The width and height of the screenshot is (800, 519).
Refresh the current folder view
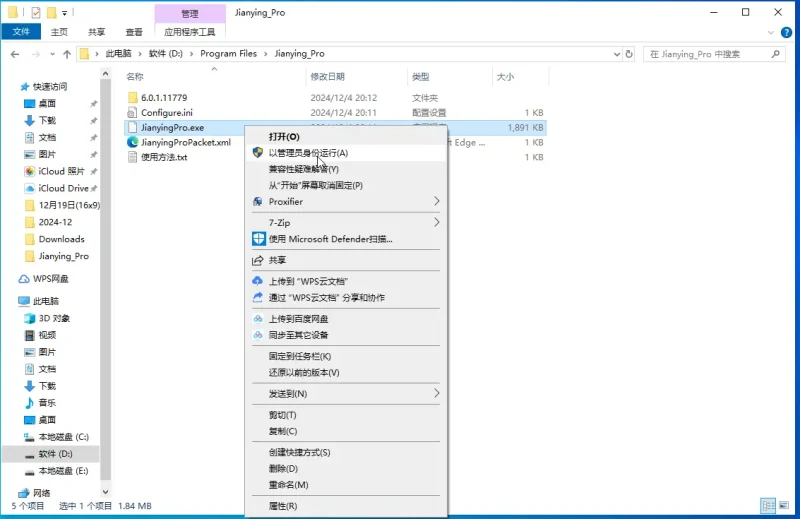pos(629,54)
